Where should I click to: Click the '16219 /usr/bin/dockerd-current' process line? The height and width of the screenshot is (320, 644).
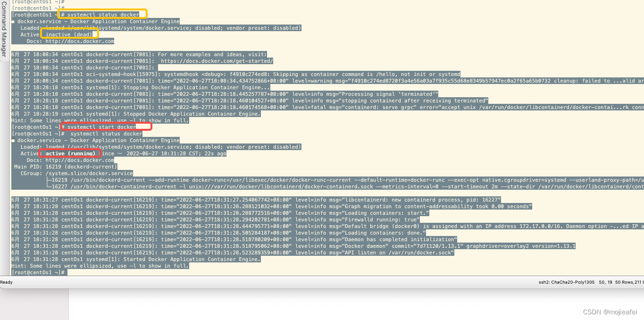click(x=345, y=180)
